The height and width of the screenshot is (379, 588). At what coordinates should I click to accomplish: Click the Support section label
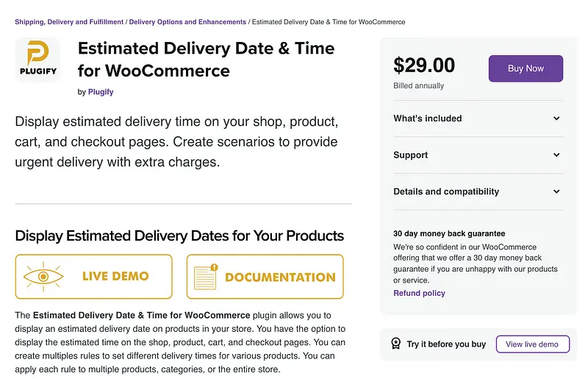click(x=411, y=155)
